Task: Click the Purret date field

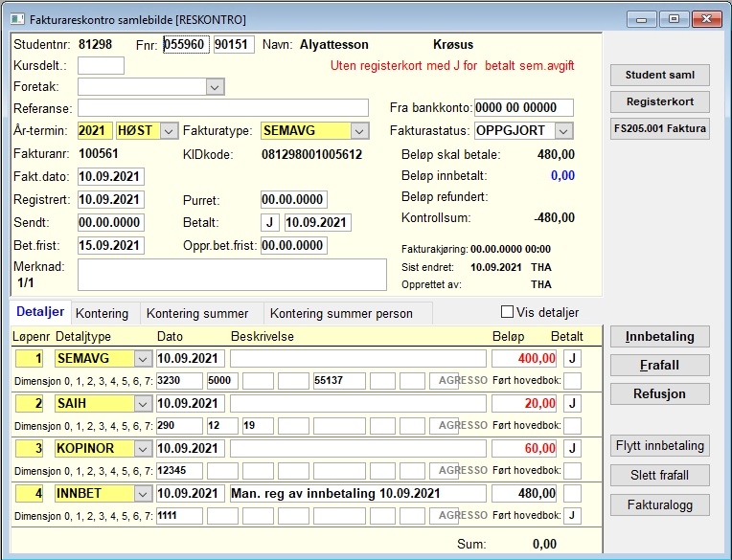Action: [x=294, y=199]
